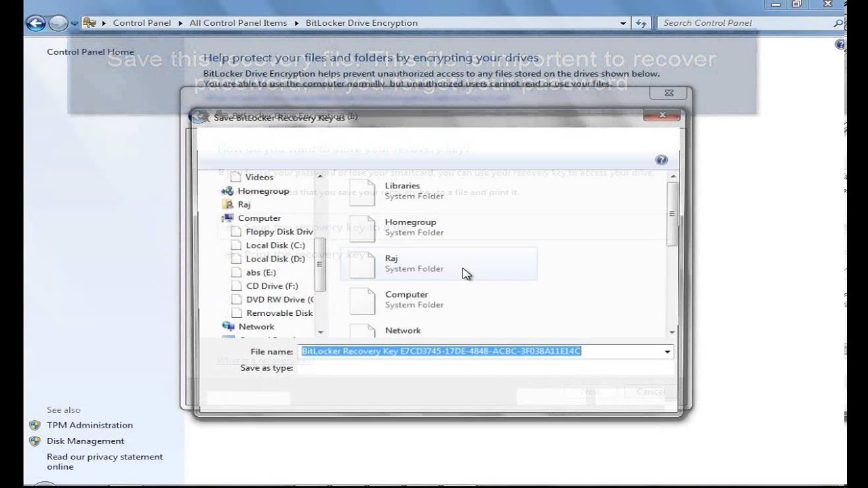Select the All Control Panel Items breadcrumb
Image resolution: width=868 pixels, height=488 pixels.
pos(238,23)
